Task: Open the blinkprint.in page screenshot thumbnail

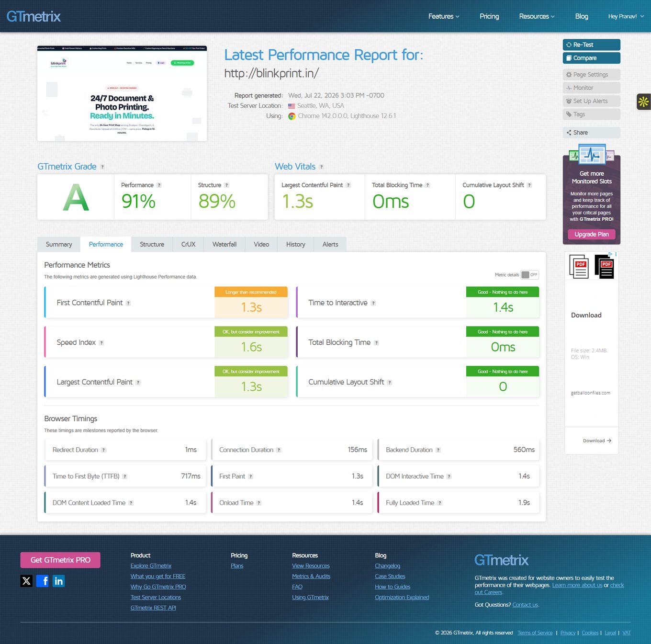Action: [x=122, y=93]
